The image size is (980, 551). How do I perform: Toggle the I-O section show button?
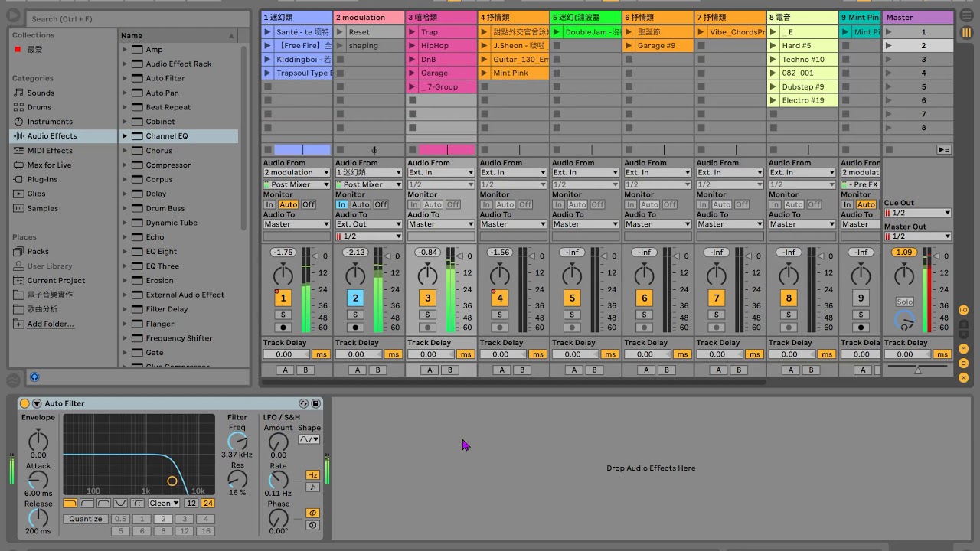(x=964, y=310)
